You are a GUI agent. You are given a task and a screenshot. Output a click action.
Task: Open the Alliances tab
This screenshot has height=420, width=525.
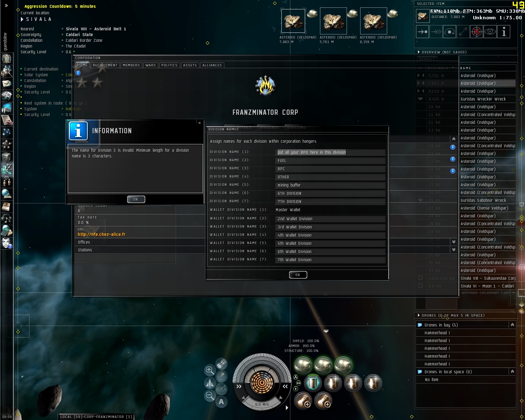[x=212, y=65]
